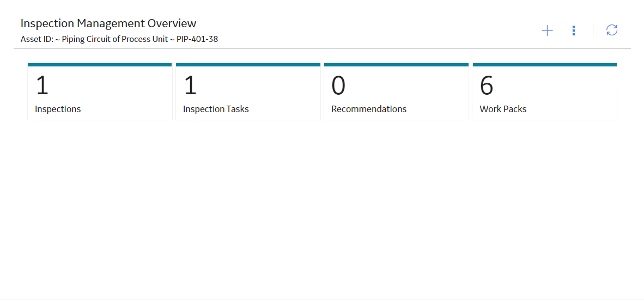
Task: Open the three-dot more options menu
Action: pos(574,31)
